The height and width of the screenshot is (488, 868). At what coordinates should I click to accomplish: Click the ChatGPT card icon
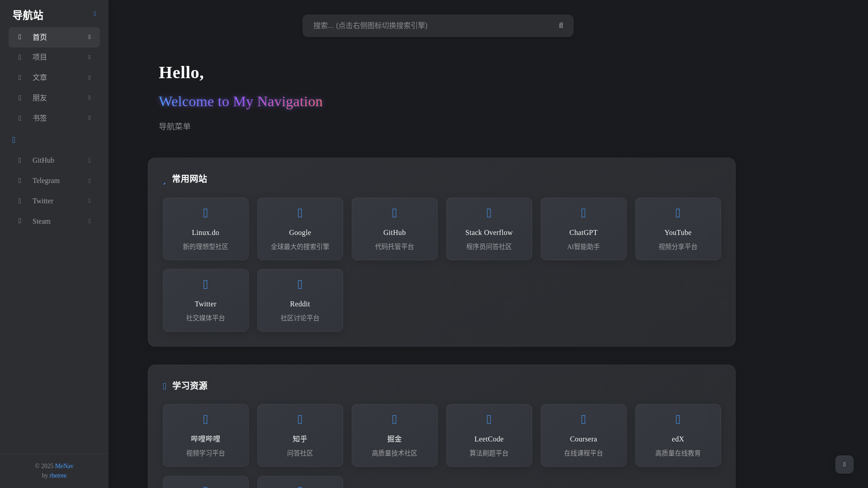coord(584,213)
